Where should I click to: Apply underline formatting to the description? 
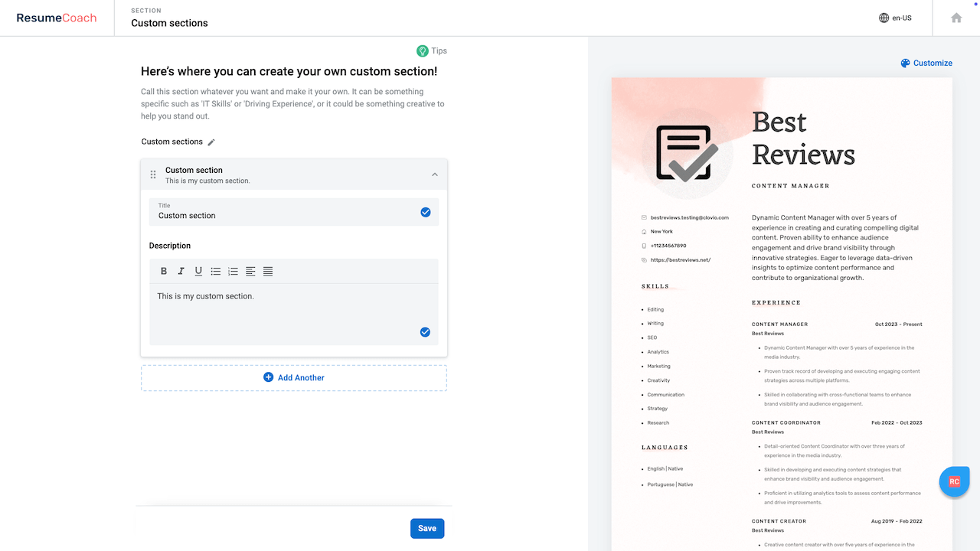(x=198, y=271)
